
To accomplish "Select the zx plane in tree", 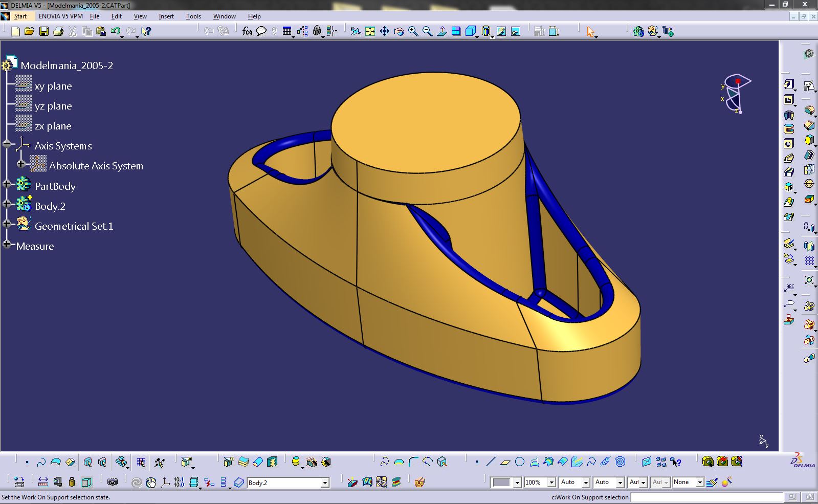I will [x=53, y=126].
